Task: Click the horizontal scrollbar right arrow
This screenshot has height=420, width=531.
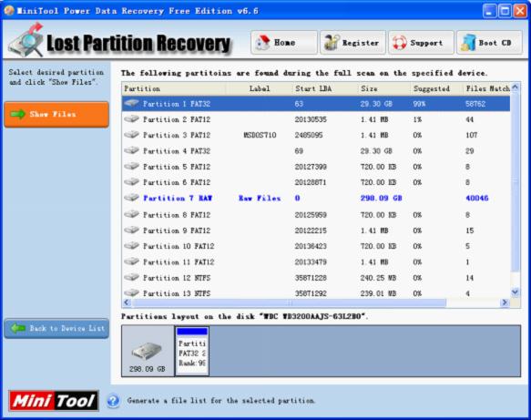Action: [505, 302]
